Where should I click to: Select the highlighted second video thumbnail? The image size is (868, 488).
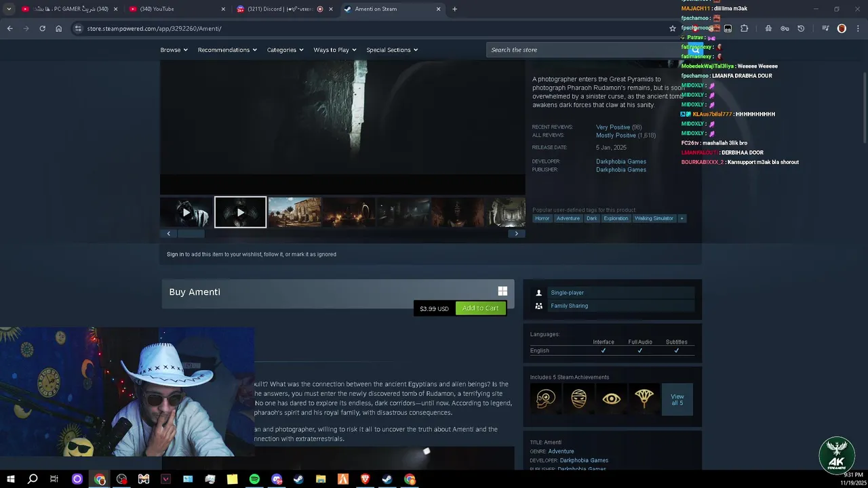(x=240, y=212)
